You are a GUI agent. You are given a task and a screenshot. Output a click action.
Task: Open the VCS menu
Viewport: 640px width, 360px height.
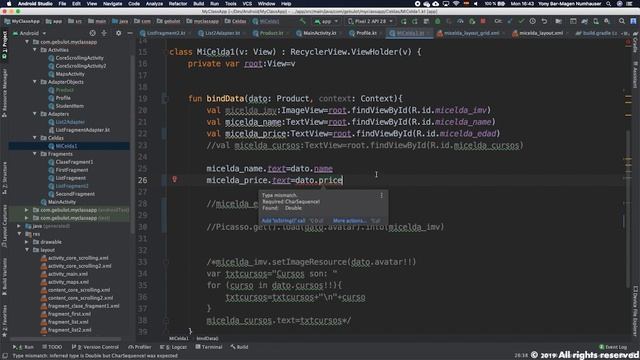pyautogui.click(x=247, y=4)
